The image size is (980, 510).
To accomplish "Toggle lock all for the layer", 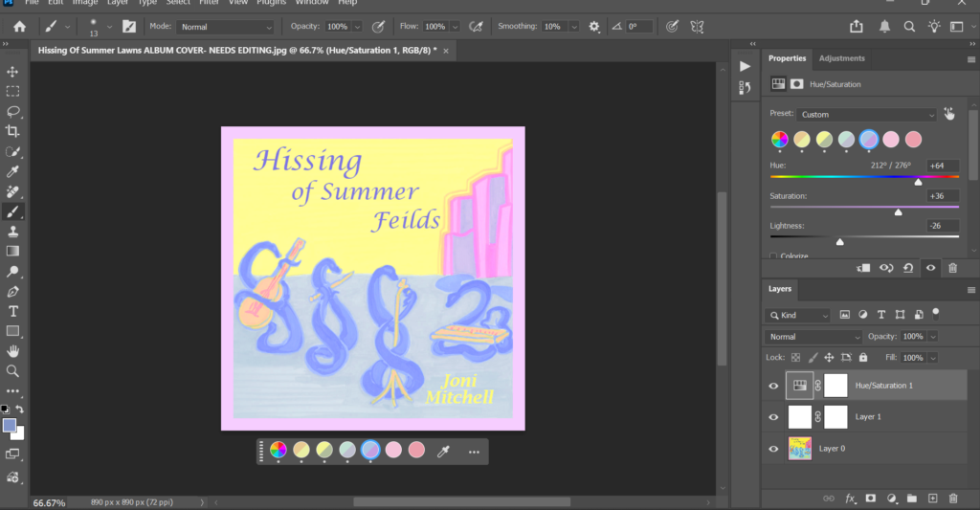I will tap(863, 358).
